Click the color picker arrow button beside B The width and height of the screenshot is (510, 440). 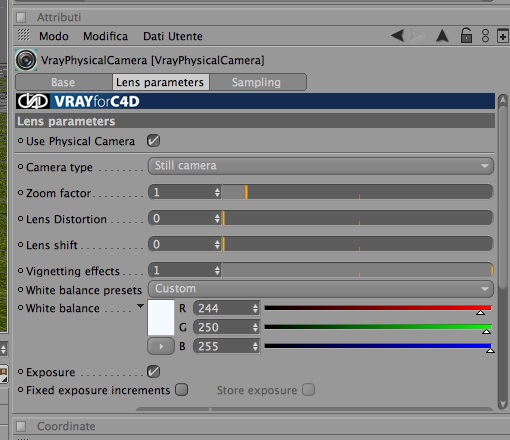(x=161, y=346)
